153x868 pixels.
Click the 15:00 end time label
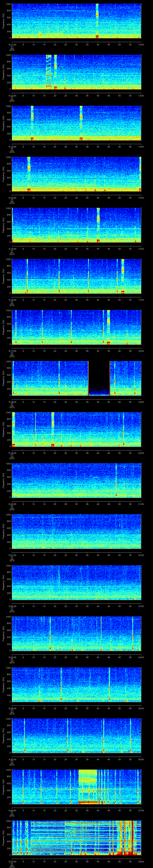click(x=141, y=197)
